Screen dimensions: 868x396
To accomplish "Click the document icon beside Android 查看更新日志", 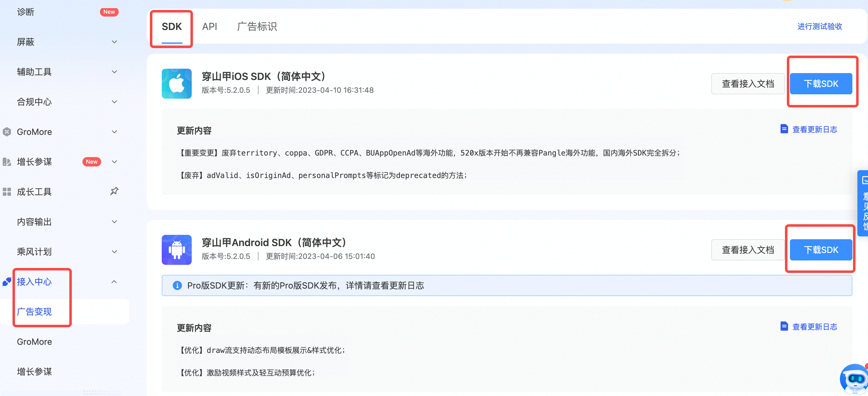I will [784, 326].
